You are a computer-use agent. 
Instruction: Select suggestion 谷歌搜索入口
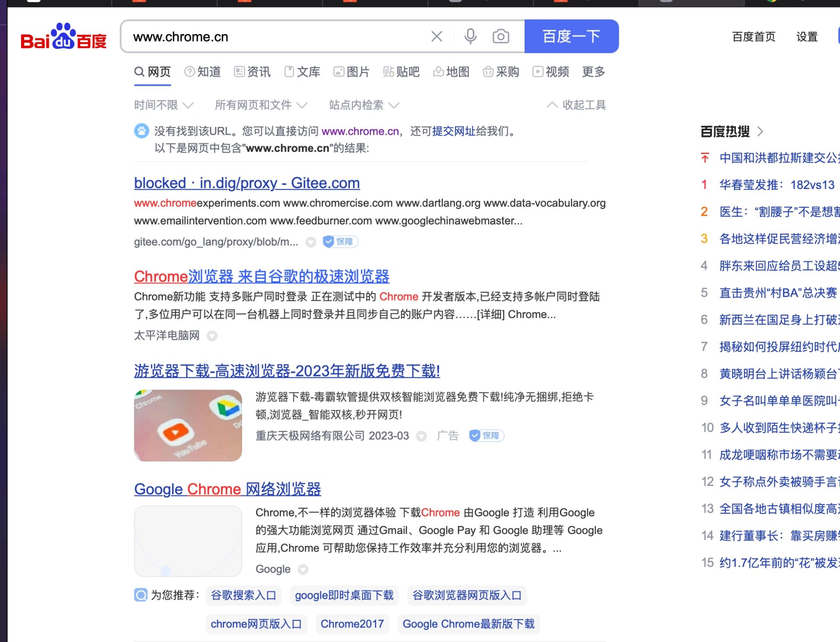(x=244, y=596)
